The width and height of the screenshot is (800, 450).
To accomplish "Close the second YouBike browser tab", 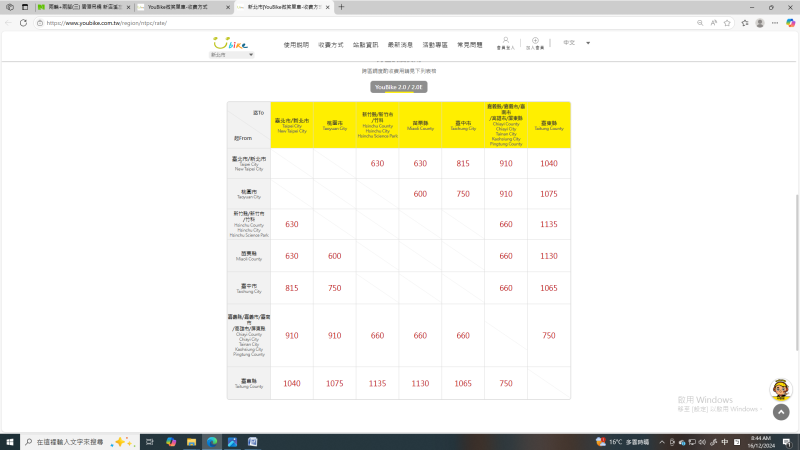I will (228, 7).
